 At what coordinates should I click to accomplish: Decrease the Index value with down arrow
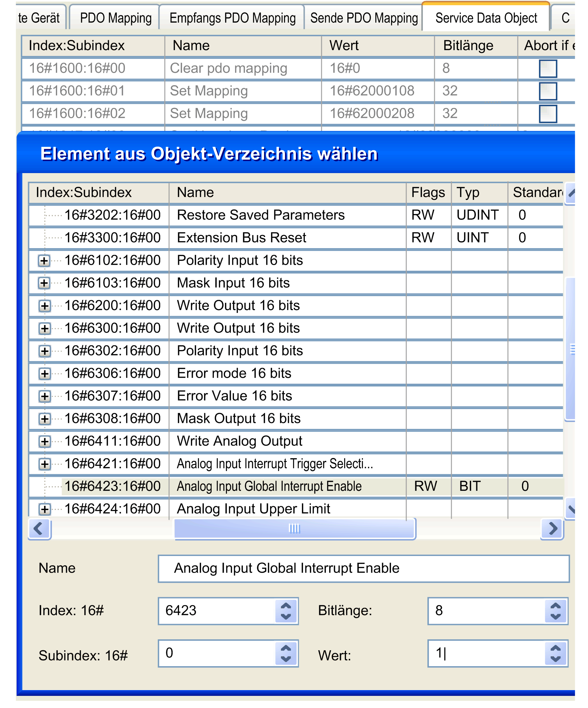pos(286,617)
